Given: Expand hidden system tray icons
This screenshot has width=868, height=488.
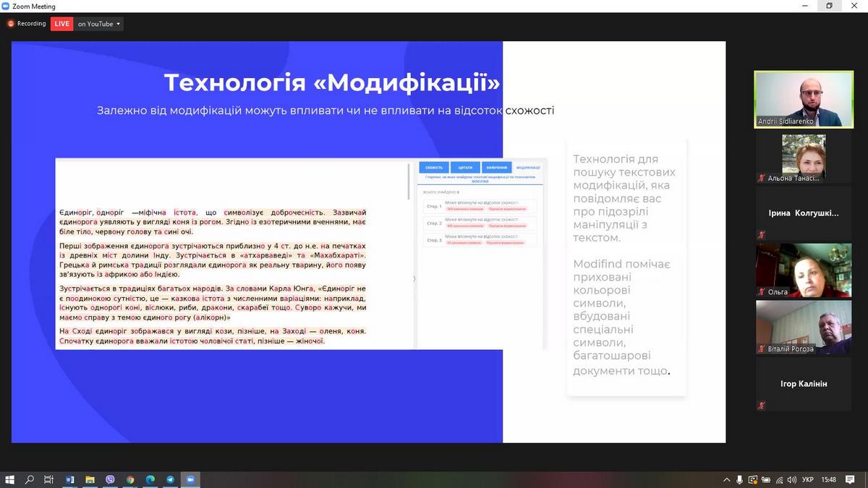Looking at the screenshot, I should coord(727,479).
